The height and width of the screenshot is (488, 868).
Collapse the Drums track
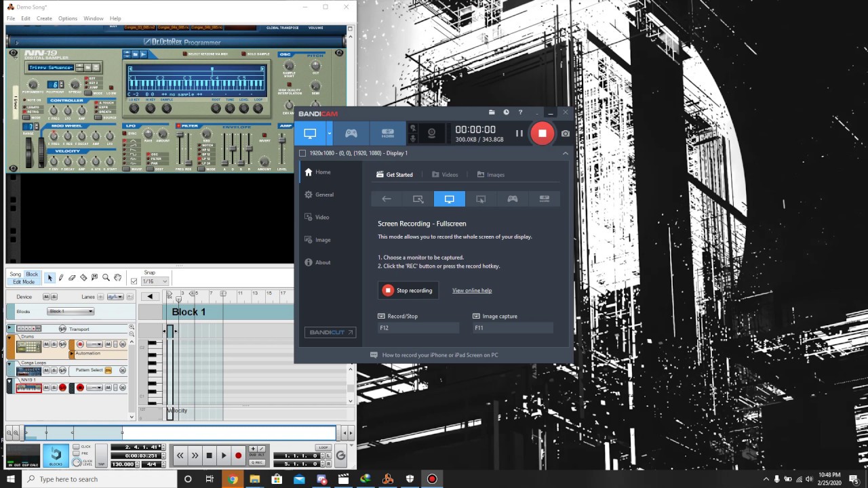click(9, 338)
